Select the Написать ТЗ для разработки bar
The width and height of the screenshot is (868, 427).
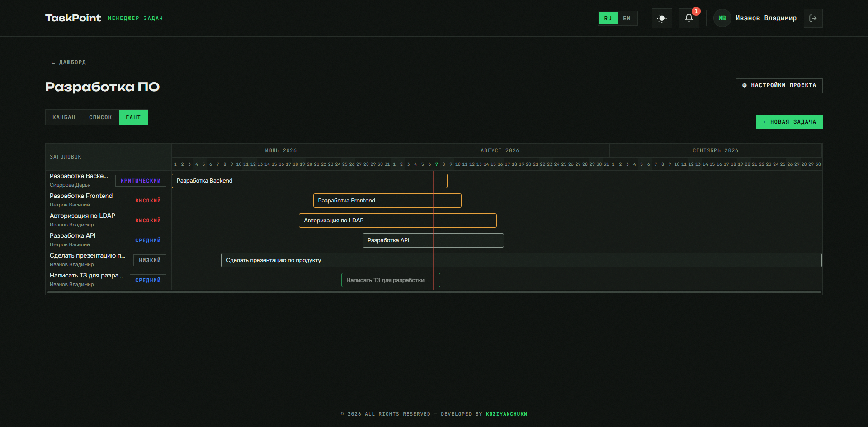[x=391, y=280]
